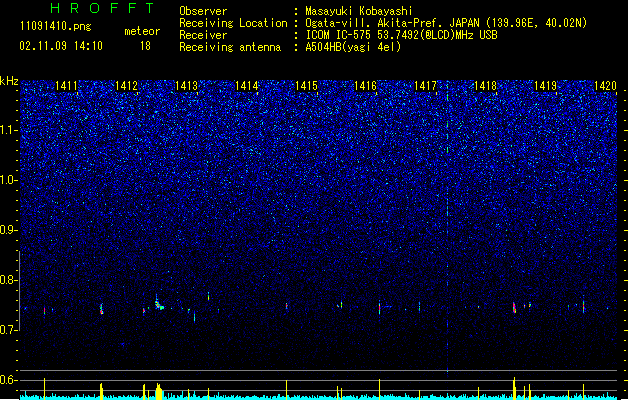Click the 0.6 kHz frequency label
The image size is (629, 400).
tap(9, 380)
